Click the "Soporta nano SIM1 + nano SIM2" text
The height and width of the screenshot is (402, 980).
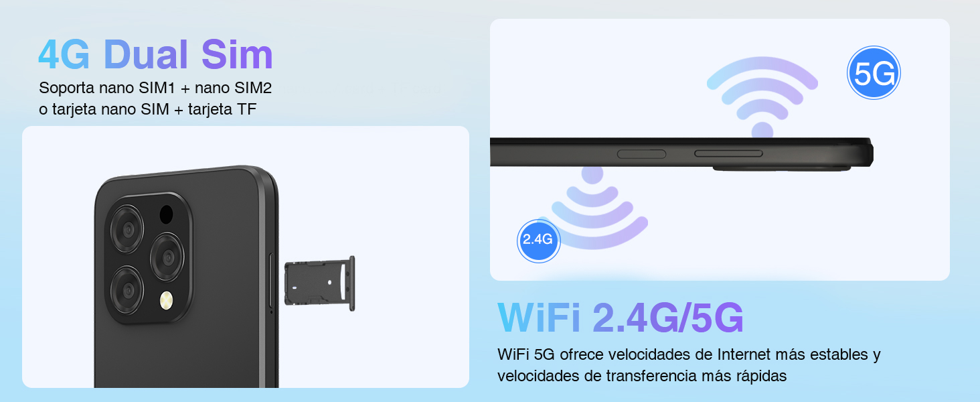[155, 88]
